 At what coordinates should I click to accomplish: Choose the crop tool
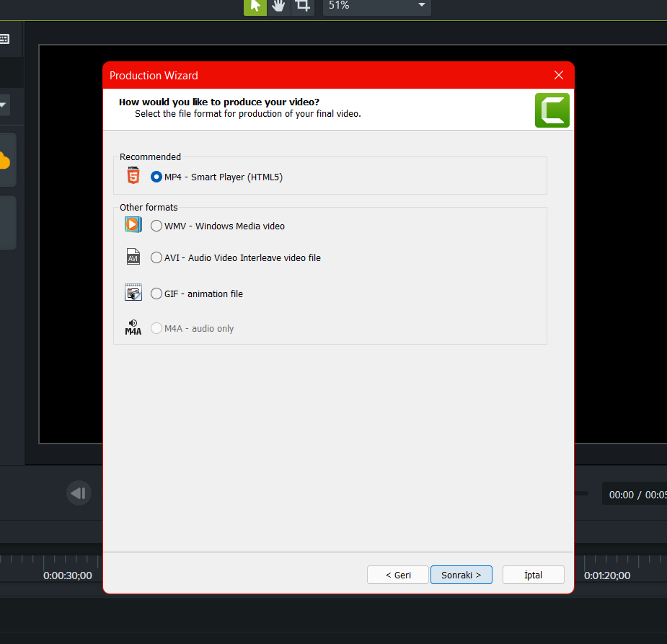click(302, 6)
